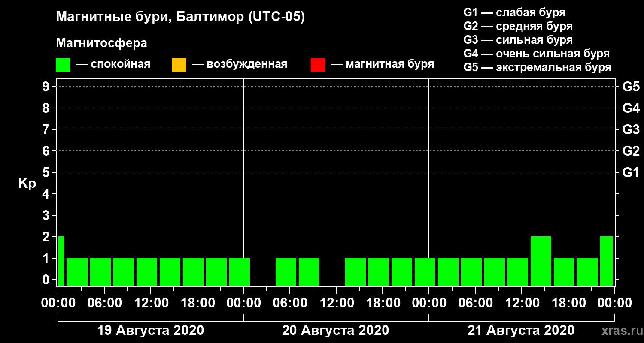644x343 pixels.
Task: Click the bar above 06:00 on 20 August
Action: 286,272
